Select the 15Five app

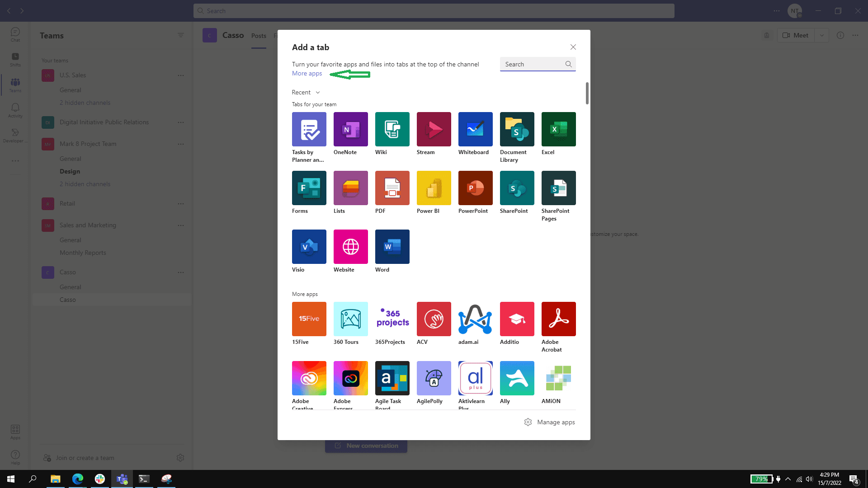(x=309, y=319)
